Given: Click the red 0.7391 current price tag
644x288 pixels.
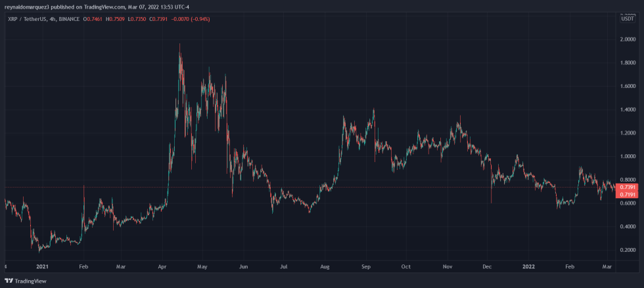Looking at the screenshot, I should pyautogui.click(x=629, y=188).
